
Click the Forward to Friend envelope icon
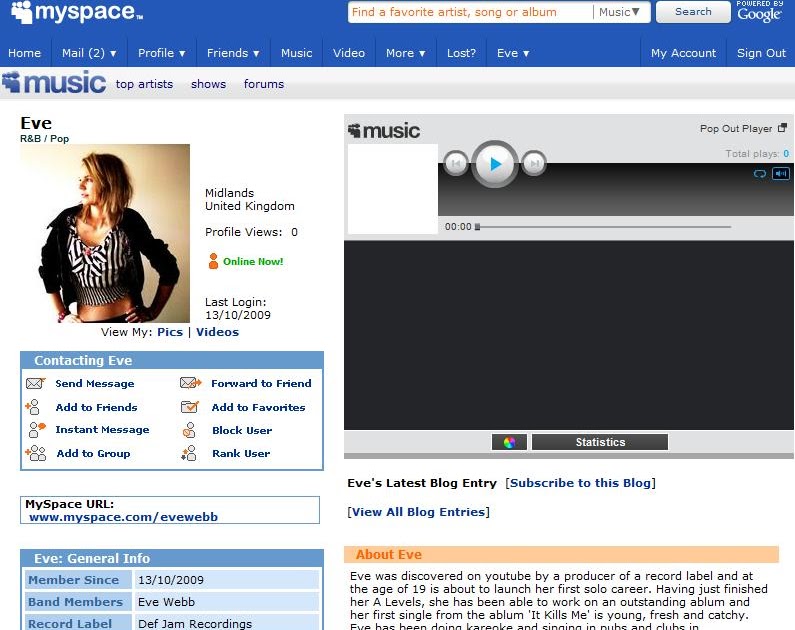pos(191,383)
